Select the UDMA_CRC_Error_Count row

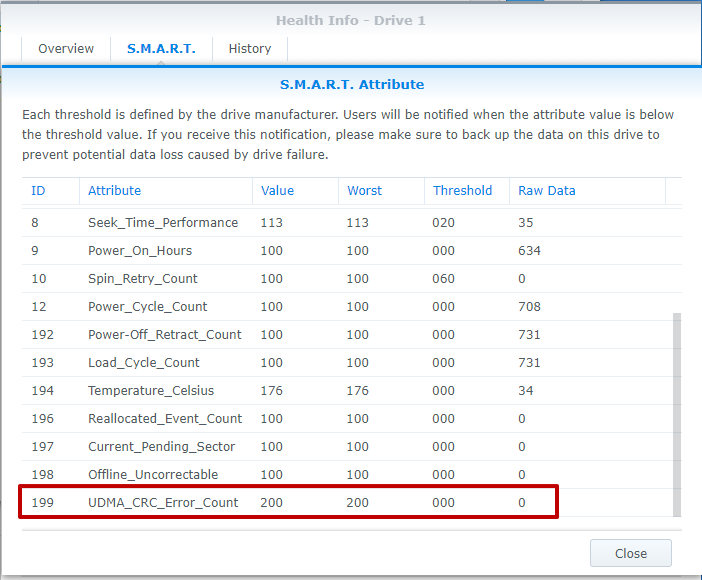click(163, 503)
